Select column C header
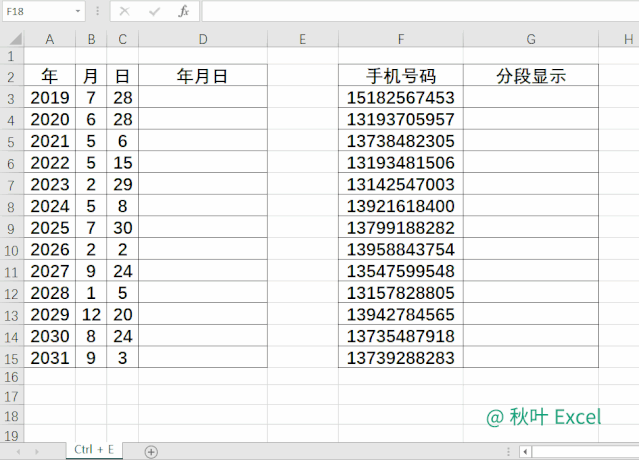This screenshot has height=460, width=639. (122, 39)
